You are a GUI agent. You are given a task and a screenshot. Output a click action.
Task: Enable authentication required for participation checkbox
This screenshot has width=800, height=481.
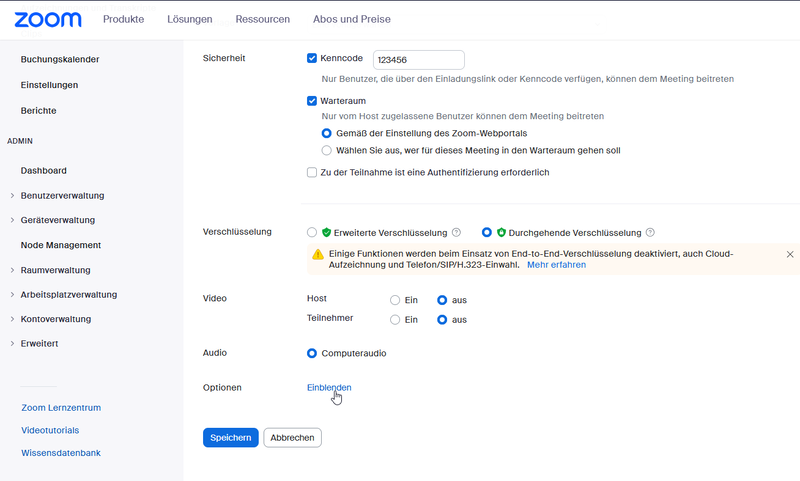point(312,172)
